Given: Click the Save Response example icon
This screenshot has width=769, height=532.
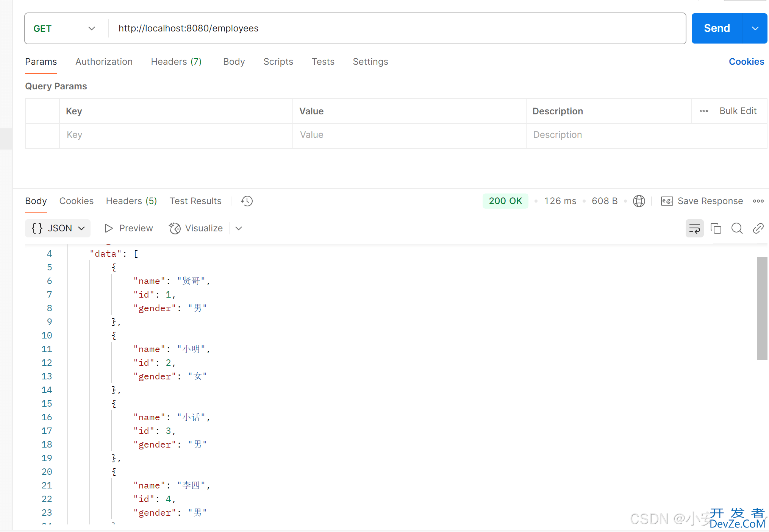Looking at the screenshot, I should [x=667, y=201].
